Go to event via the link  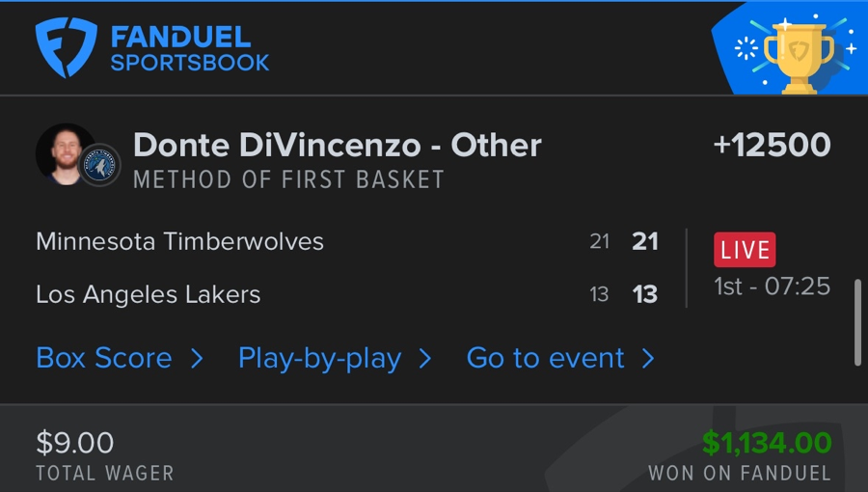tap(545, 358)
